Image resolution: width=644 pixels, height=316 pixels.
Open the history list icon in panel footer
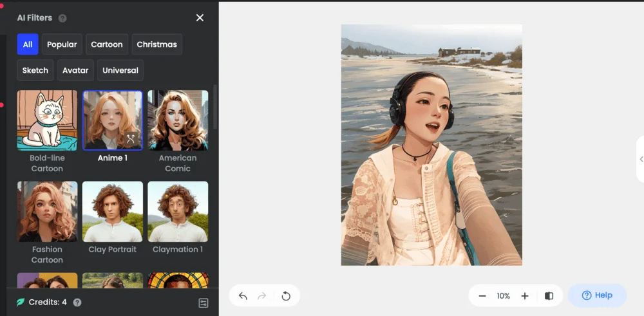click(x=204, y=302)
